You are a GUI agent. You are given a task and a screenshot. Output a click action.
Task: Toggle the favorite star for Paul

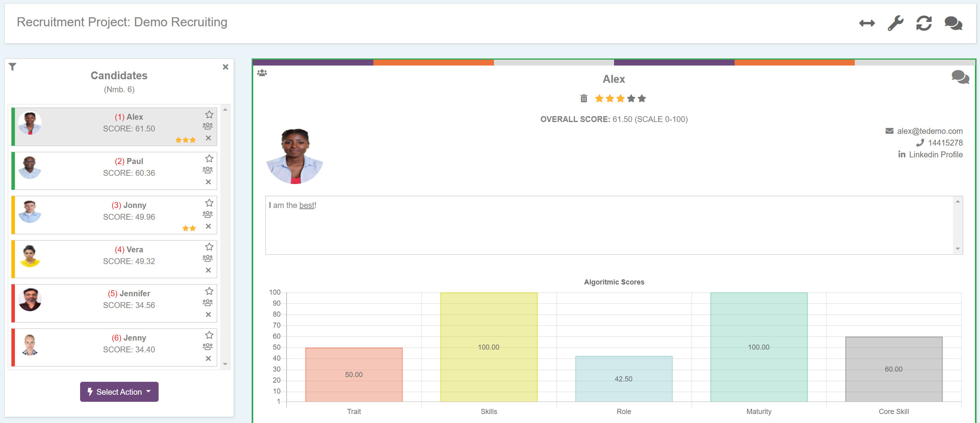(x=209, y=159)
